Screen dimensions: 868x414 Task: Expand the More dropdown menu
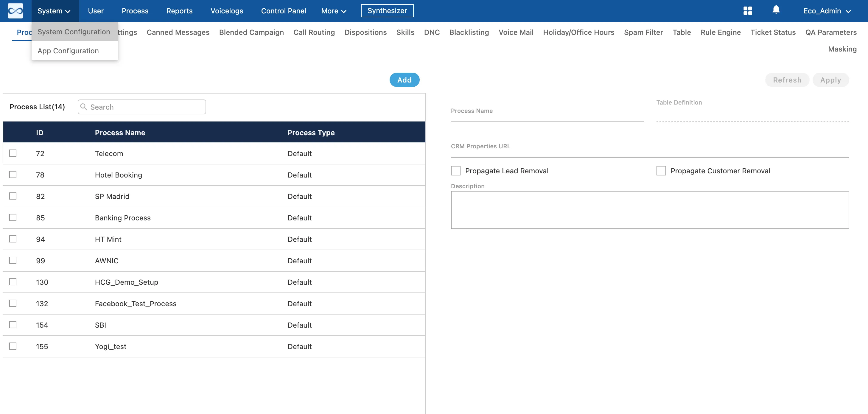tap(334, 11)
